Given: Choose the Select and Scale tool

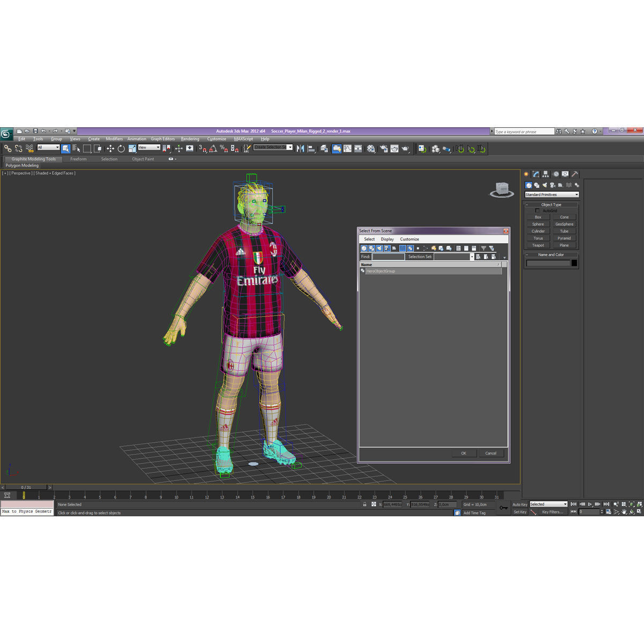Looking at the screenshot, I should click(132, 149).
